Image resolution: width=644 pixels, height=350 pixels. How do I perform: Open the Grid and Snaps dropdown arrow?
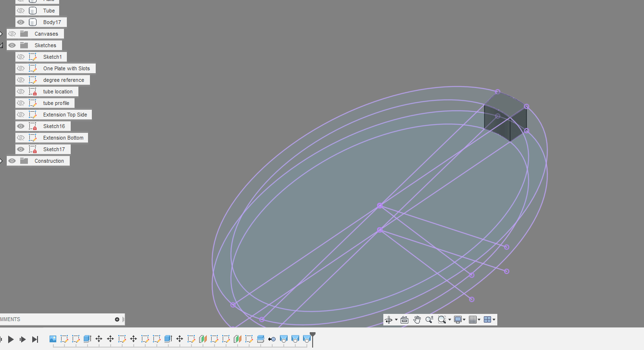pos(479,320)
